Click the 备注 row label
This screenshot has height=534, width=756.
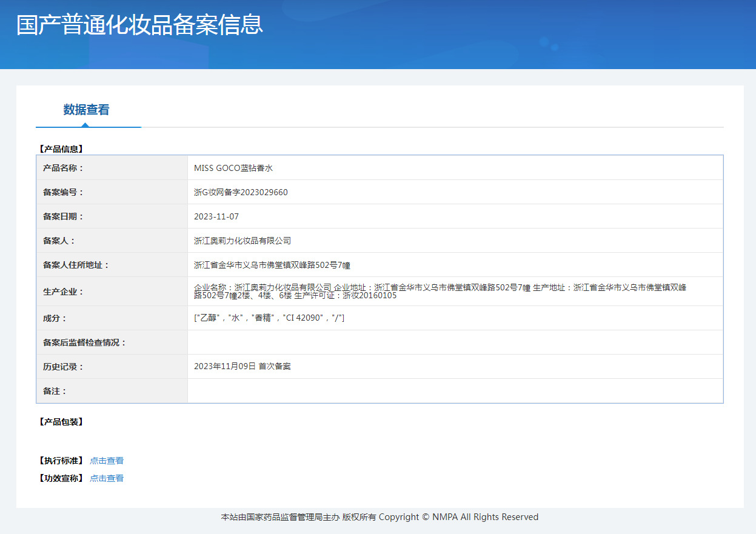[55, 391]
